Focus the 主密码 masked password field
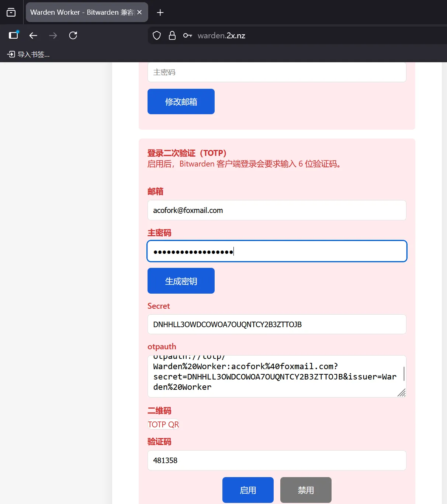 point(277,252)
